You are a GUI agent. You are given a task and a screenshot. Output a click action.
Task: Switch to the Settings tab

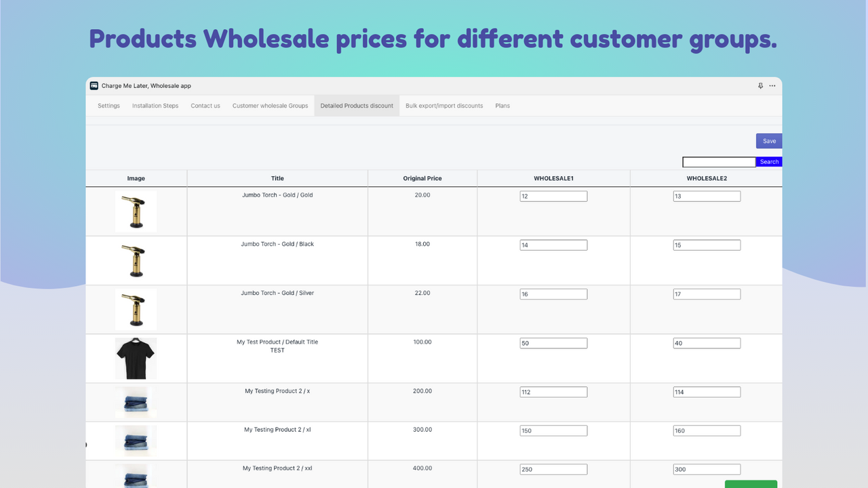pos(108,106)
